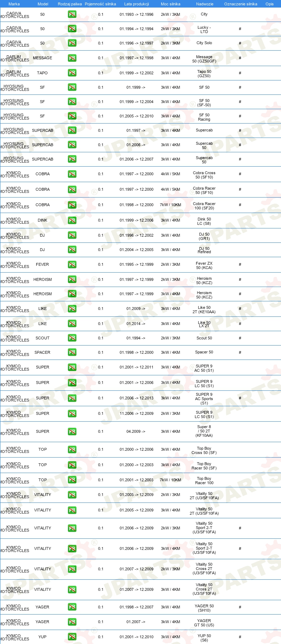This screenshot has height=644, width=281.
Task: Click the # marking in YAGER 50 (SH10) row
Action: [240, 607]
